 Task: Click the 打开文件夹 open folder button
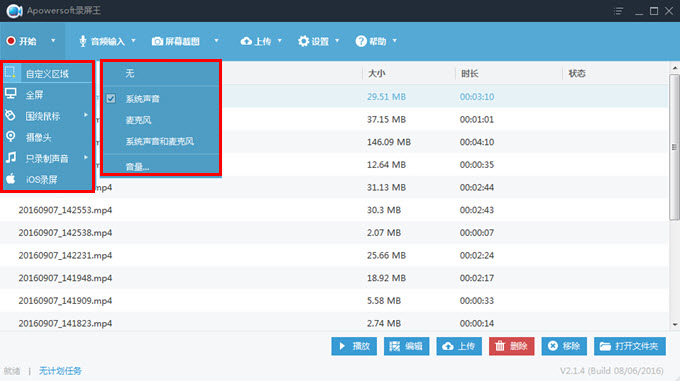(x=630, y=346)
